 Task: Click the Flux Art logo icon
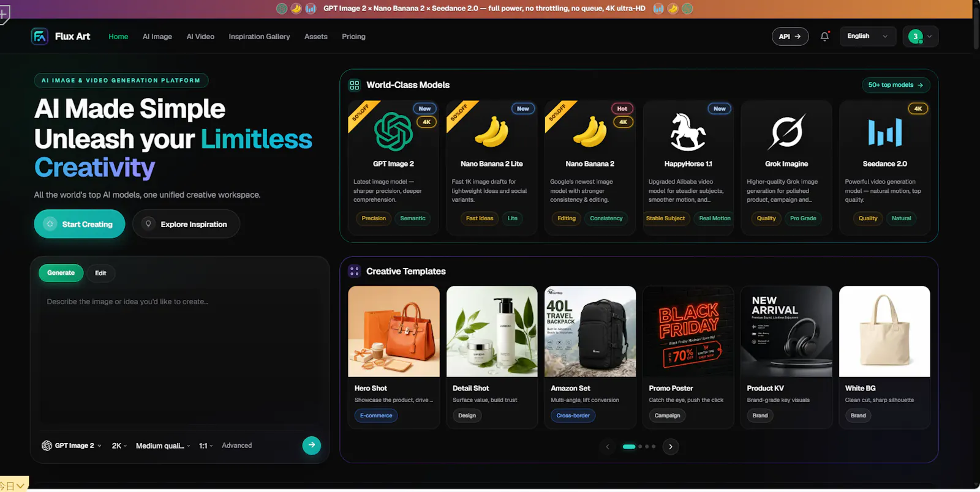pyautogui.click(x=40, y=36)
